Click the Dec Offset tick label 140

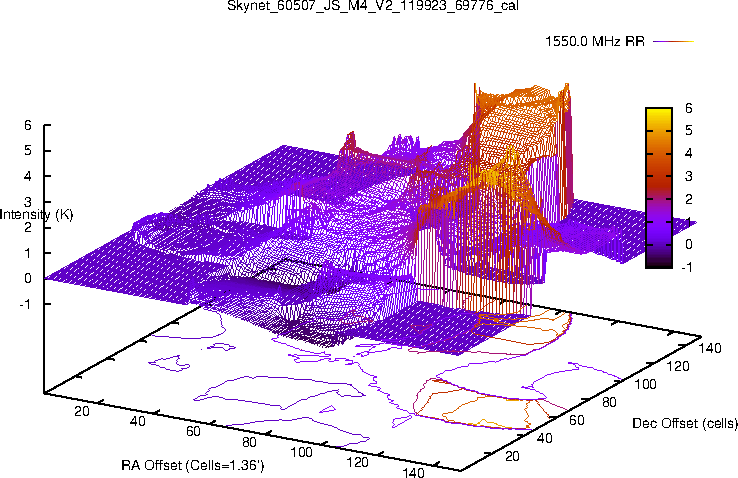(x=710, y=348)
